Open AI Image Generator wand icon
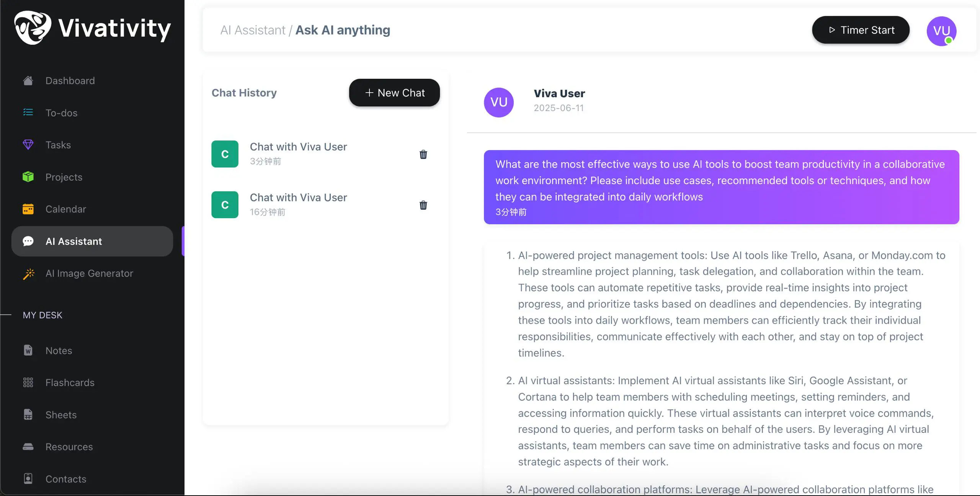Viewport: 980px width, 496px height. tap(28, 274)
